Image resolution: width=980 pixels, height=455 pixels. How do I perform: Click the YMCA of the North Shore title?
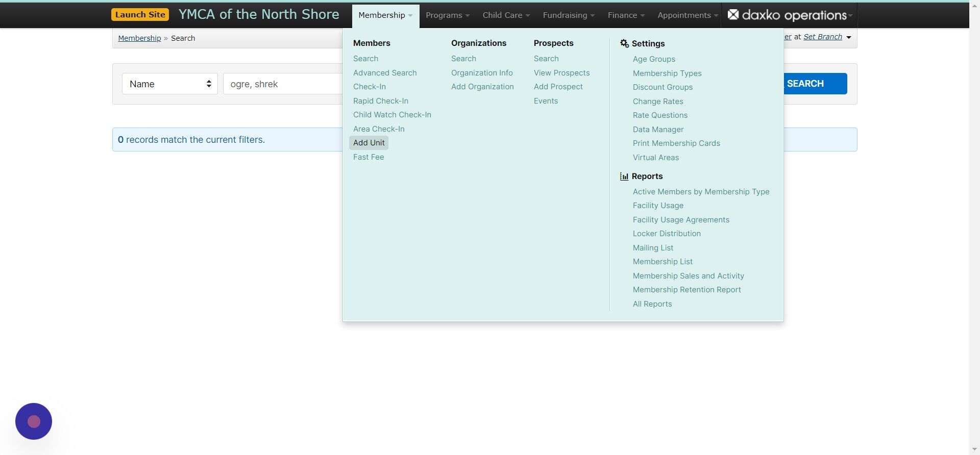[259, 14]
